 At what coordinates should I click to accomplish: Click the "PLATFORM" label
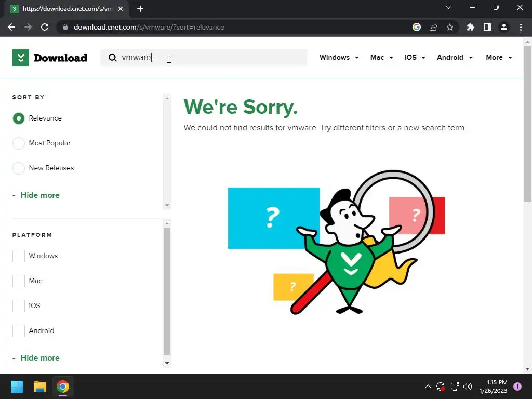[32, 235]
